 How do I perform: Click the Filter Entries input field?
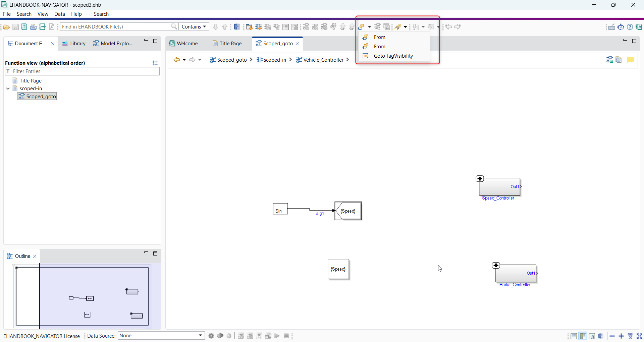click(x=82, y=71)
